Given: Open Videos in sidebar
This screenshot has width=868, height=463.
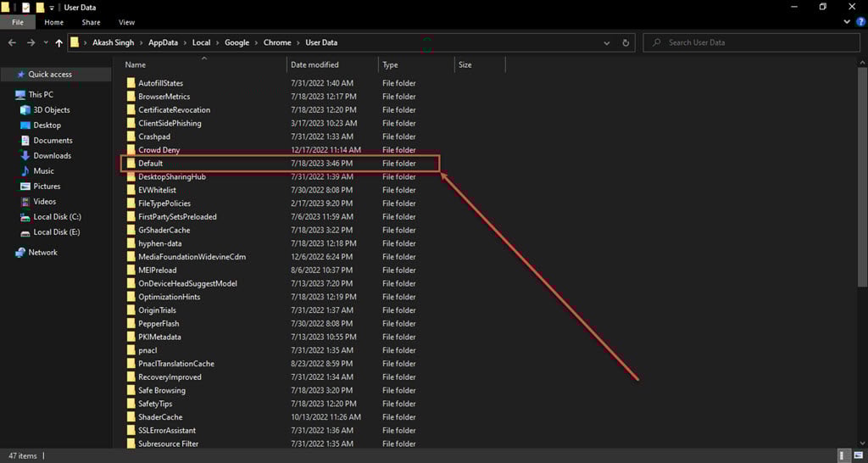Looking at the screenshot, I should (38, 202).
